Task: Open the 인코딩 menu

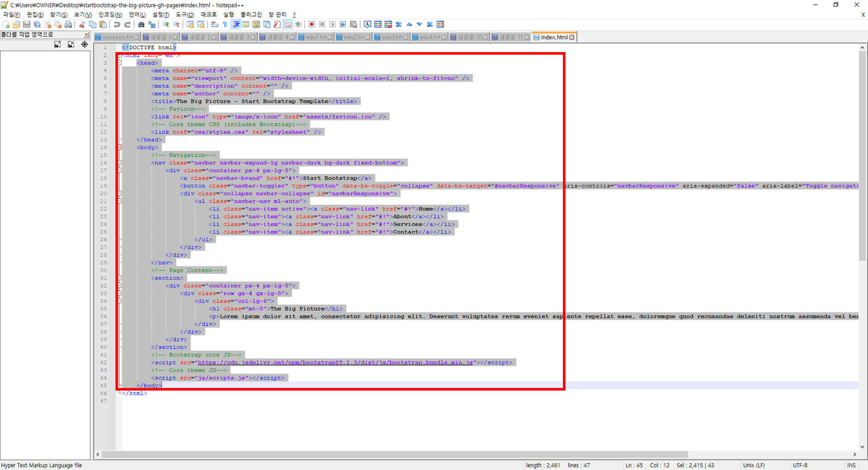Action: click(110, 15)
